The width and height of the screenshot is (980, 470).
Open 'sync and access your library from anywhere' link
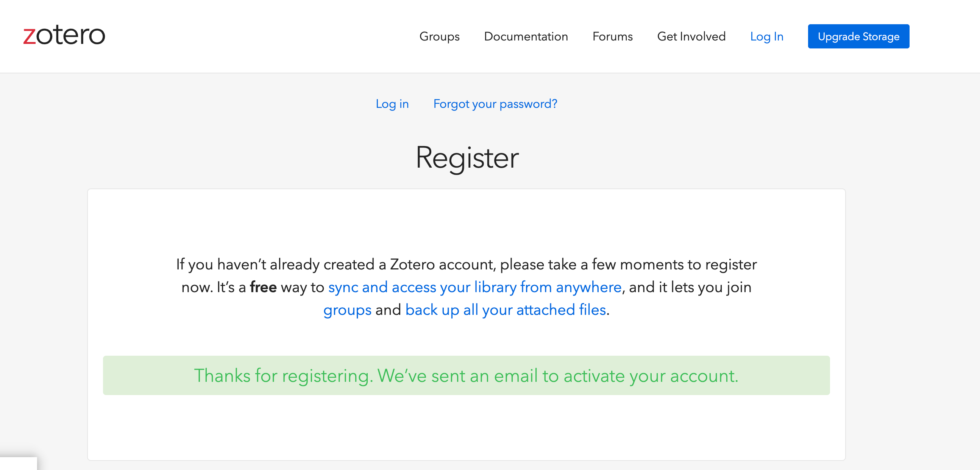[x=474, y=287]
